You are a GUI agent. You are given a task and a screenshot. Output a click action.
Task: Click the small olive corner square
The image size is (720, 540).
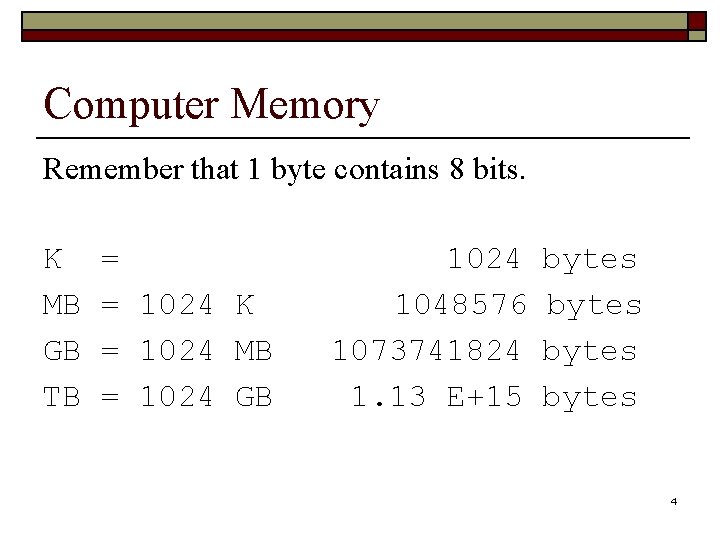click(x=697, y=36)
